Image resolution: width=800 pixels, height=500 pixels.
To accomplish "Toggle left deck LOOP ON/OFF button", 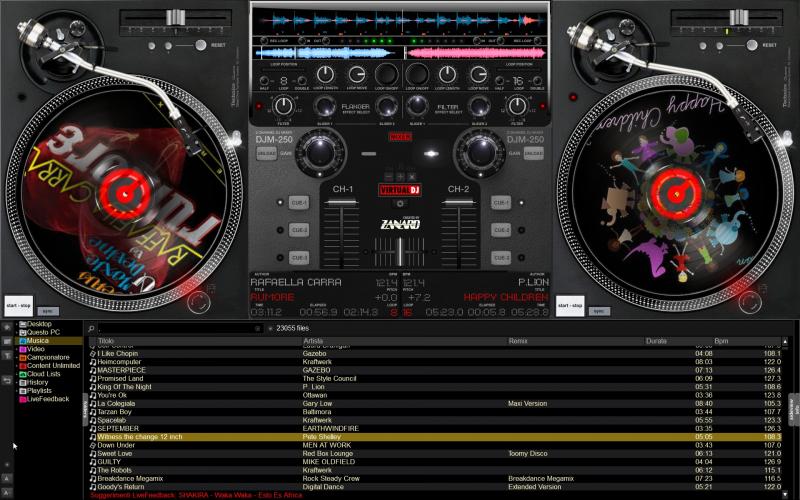I will coord(386,75).
